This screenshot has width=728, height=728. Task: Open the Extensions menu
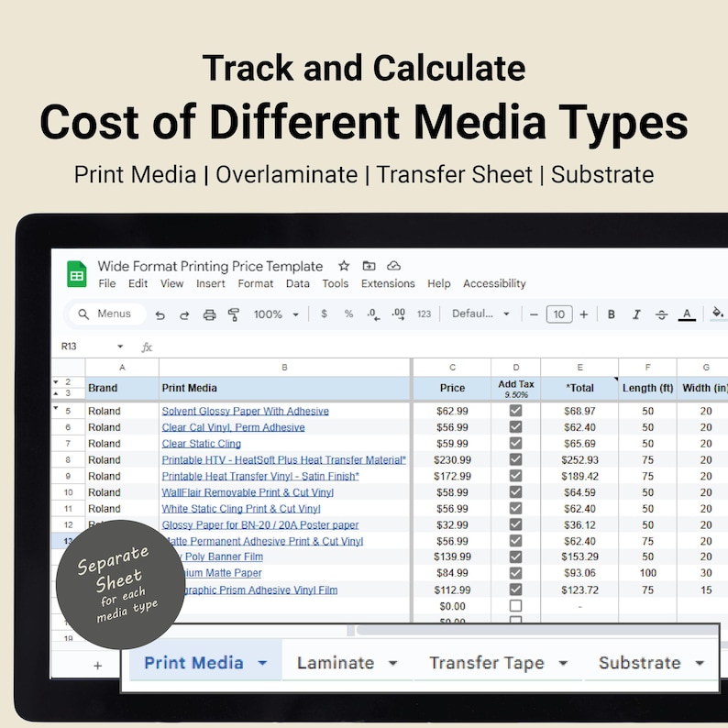coord(388,283)
